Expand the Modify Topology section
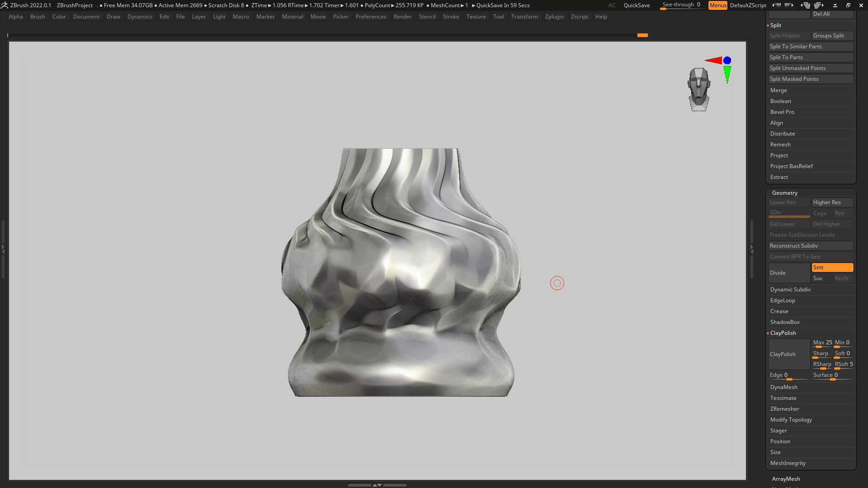 tap(791, 420)
